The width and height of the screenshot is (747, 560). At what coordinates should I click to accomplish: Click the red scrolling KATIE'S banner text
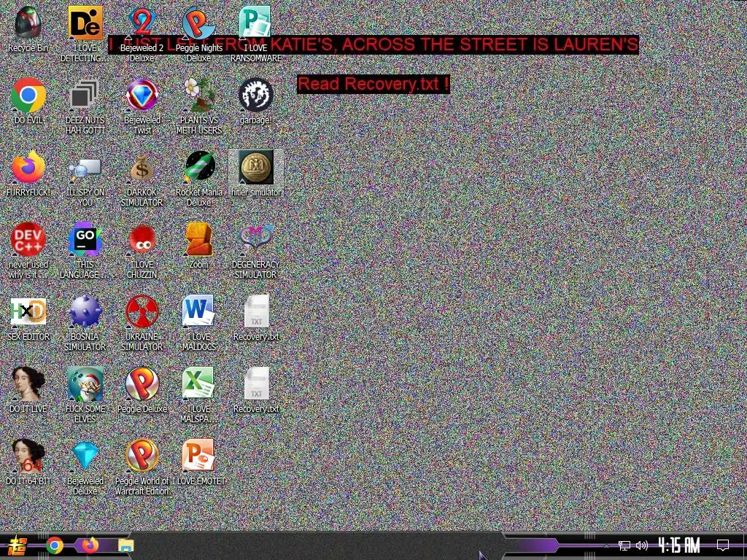[373, 44]
